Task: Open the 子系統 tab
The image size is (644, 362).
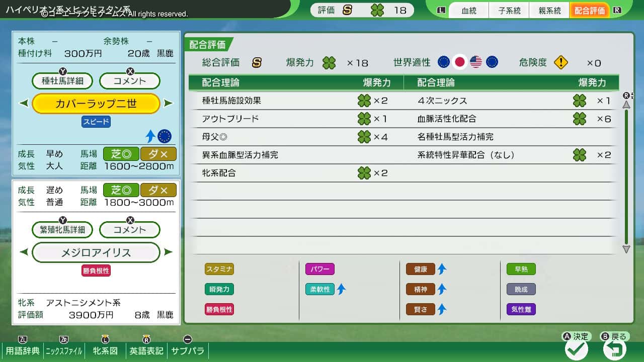Action: coord(509,11)
